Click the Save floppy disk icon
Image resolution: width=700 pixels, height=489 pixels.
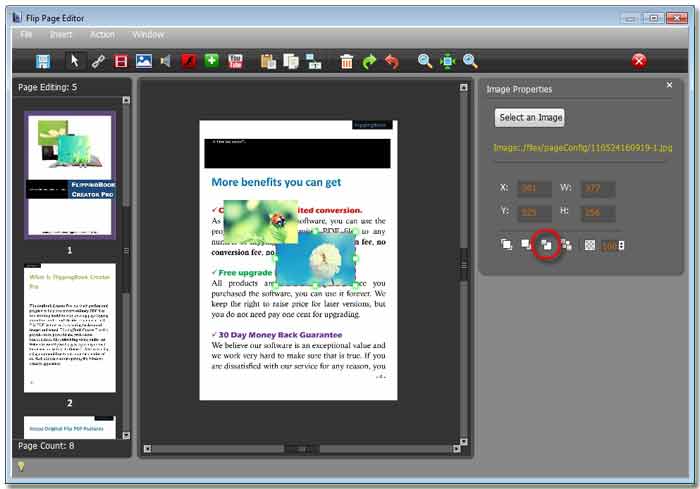click(43, 61)
